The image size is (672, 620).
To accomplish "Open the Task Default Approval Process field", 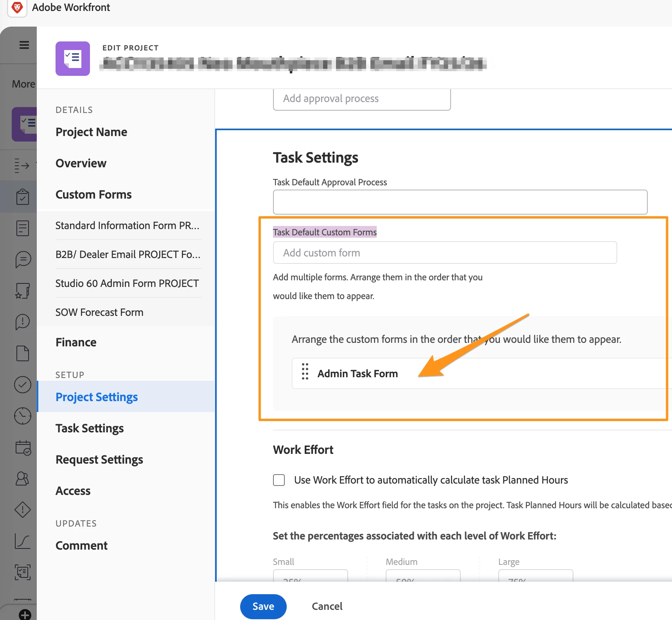I will click(460, 202).
